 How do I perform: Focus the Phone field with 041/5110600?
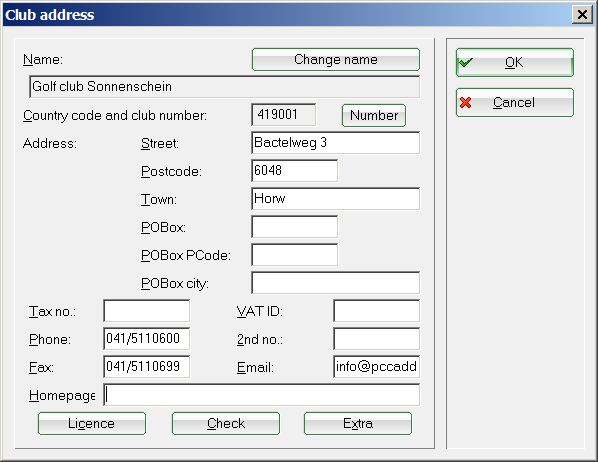pyautogui.click(x=146, y=338)
